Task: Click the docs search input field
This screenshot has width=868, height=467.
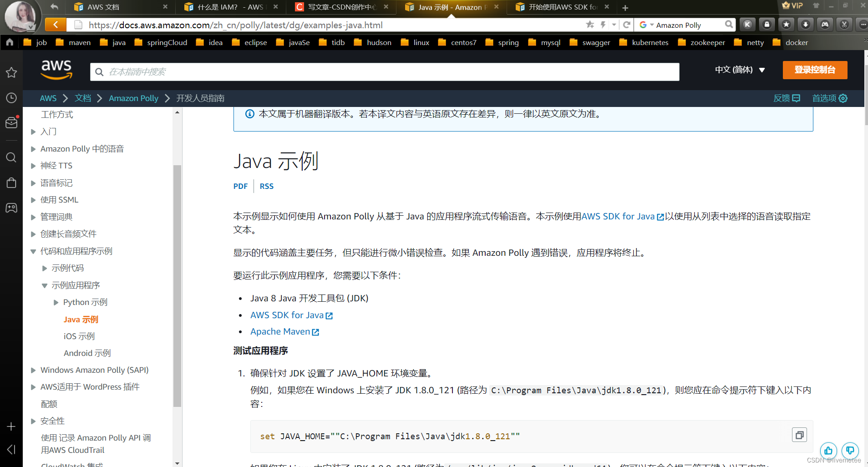Action: (385, 72)
